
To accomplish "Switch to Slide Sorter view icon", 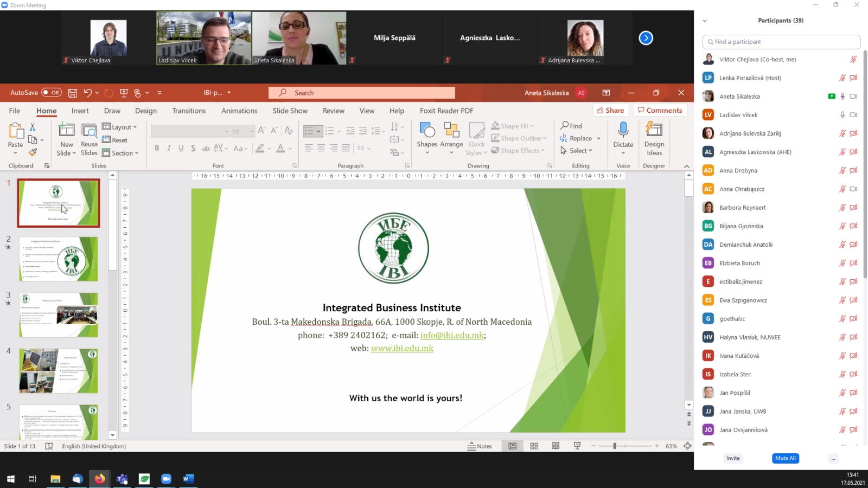I will pyautogui.click(x=534, y=446).
